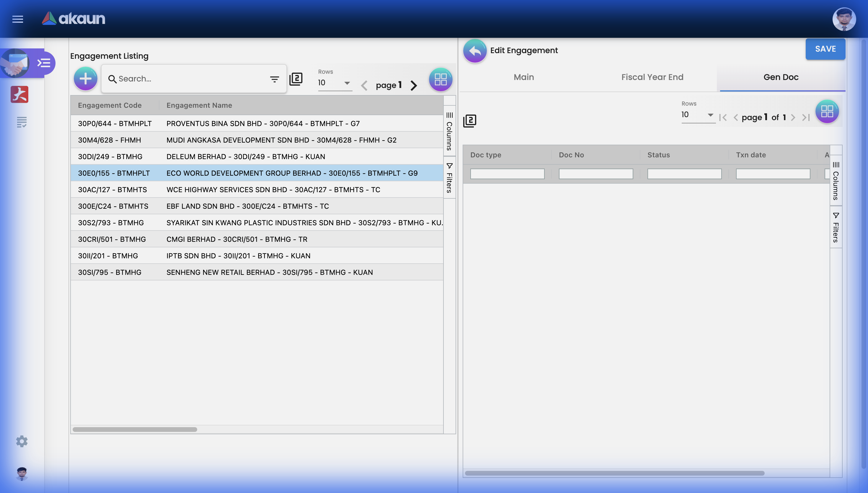
Task: Click the grid view icon in Engagement Listing
Action: 440,80
